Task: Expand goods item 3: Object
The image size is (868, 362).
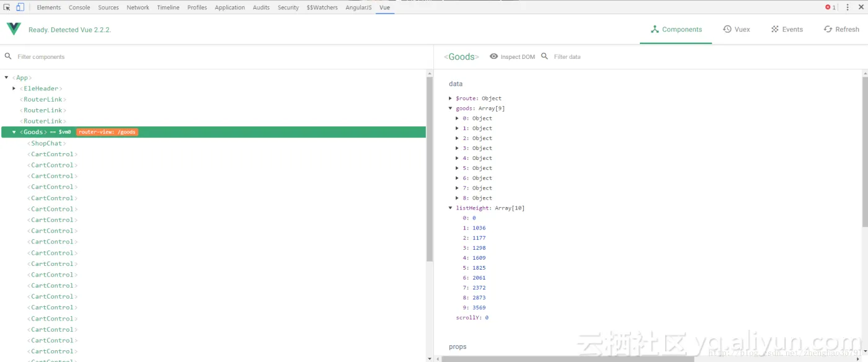Action: (x=458, y=148)
